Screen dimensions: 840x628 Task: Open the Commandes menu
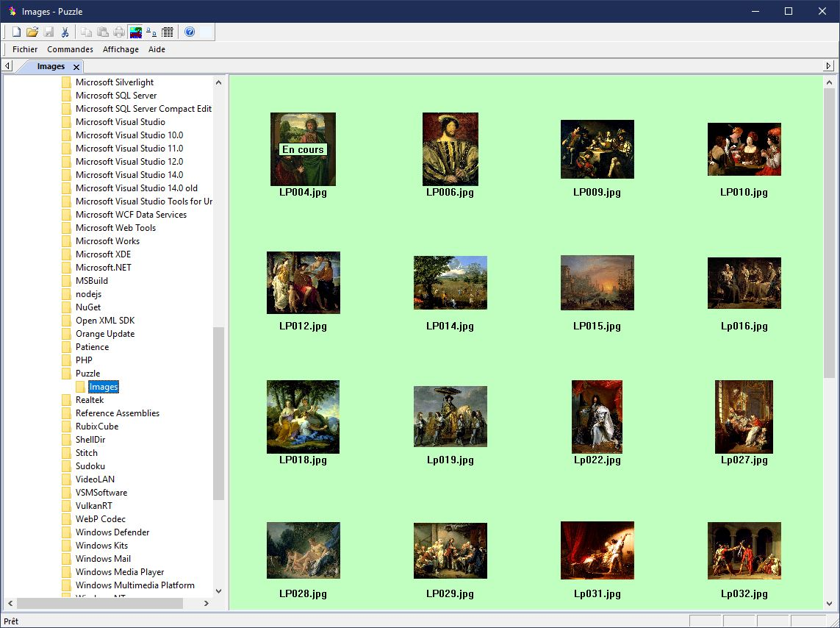tap(70, 49)
